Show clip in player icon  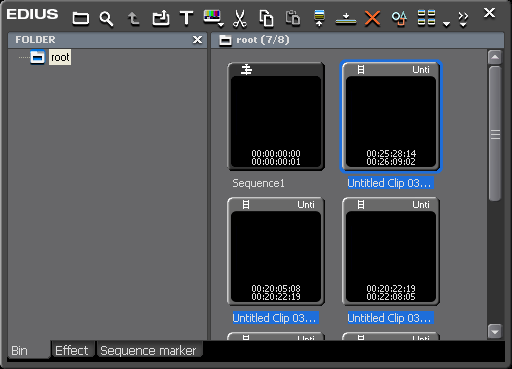pyautogui.click(x=319, y=18)
